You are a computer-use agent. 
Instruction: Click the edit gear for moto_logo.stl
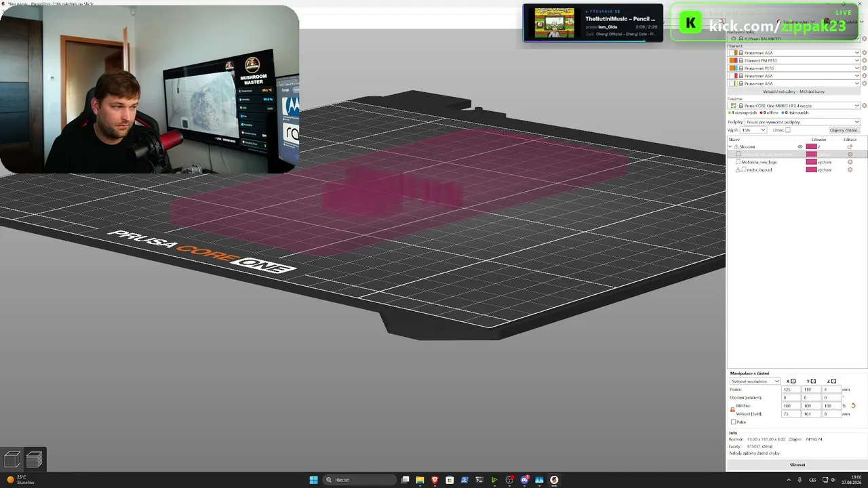(850, 169)
